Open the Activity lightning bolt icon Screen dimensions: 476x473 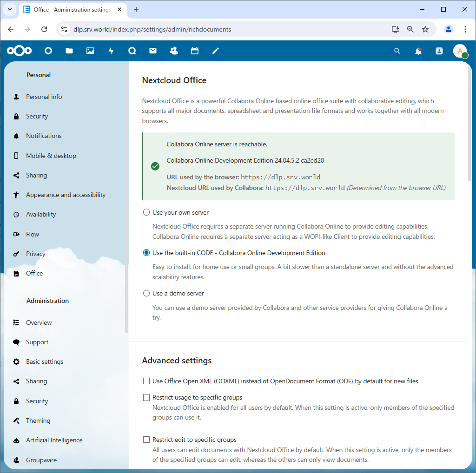click(111, 51)
